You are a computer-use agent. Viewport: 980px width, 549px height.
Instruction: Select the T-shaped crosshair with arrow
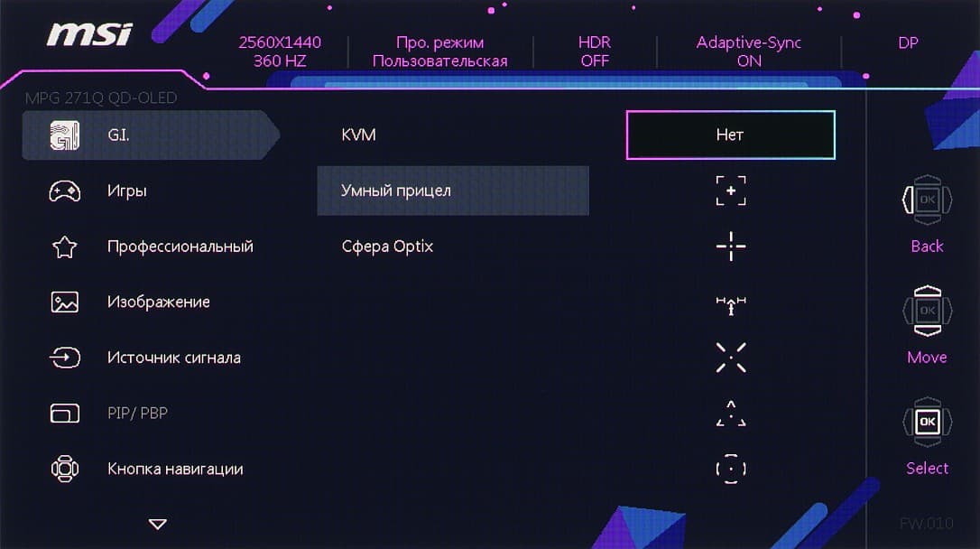730,304
